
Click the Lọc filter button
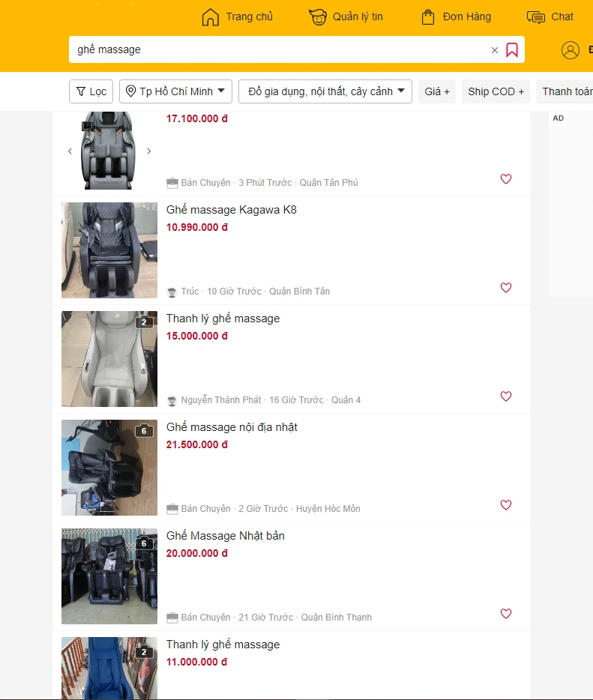pos(91,91)
